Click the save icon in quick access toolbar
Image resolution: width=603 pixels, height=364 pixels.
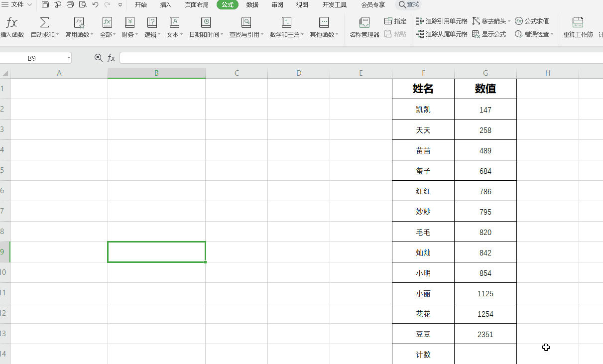[45, 4]
